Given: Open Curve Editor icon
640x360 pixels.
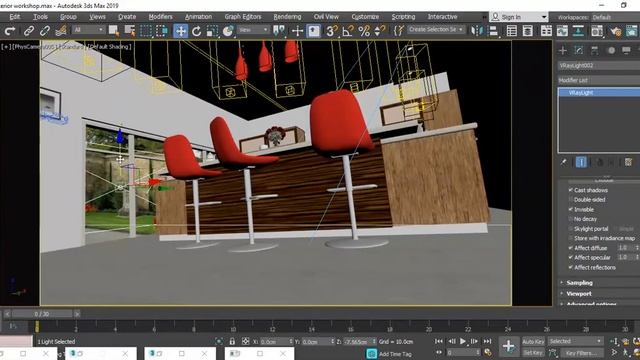Looking at the screenshot, I should (x=562, y=31).
